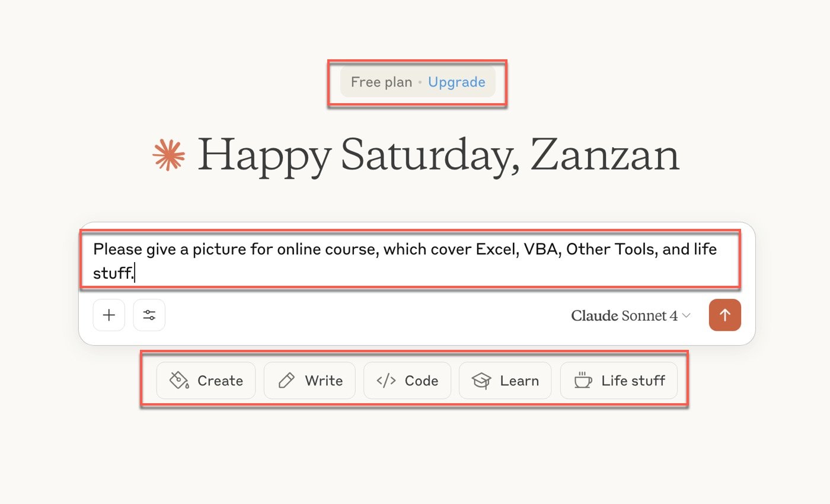This screenshot has height=504, width=830.
Task: Expand the chevron beside Sonnet 4
Action: 687,316
